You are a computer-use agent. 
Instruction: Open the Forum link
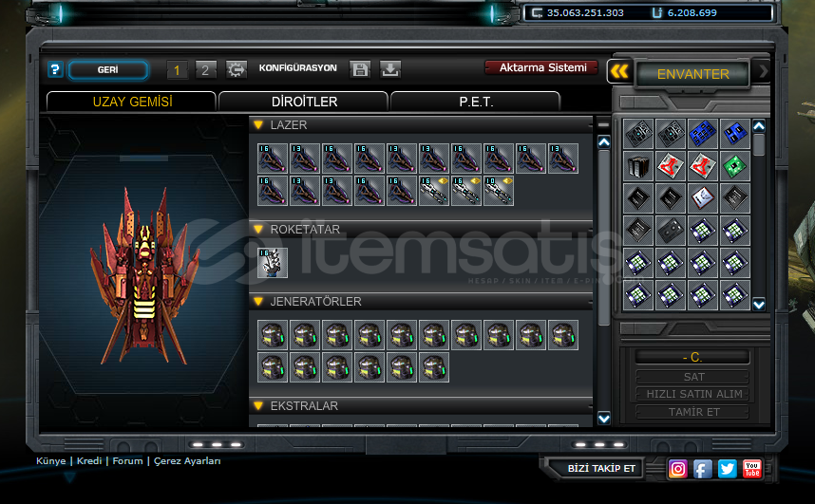pyautogui.click(x=127, y=461)
